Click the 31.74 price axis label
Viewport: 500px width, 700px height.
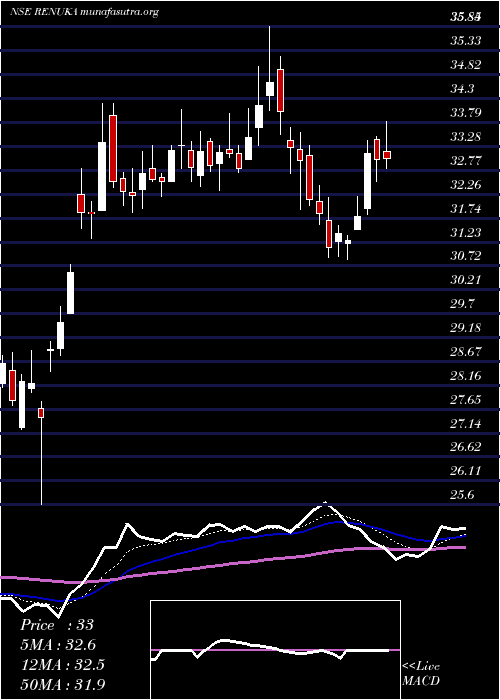click(x=466, y=208)
